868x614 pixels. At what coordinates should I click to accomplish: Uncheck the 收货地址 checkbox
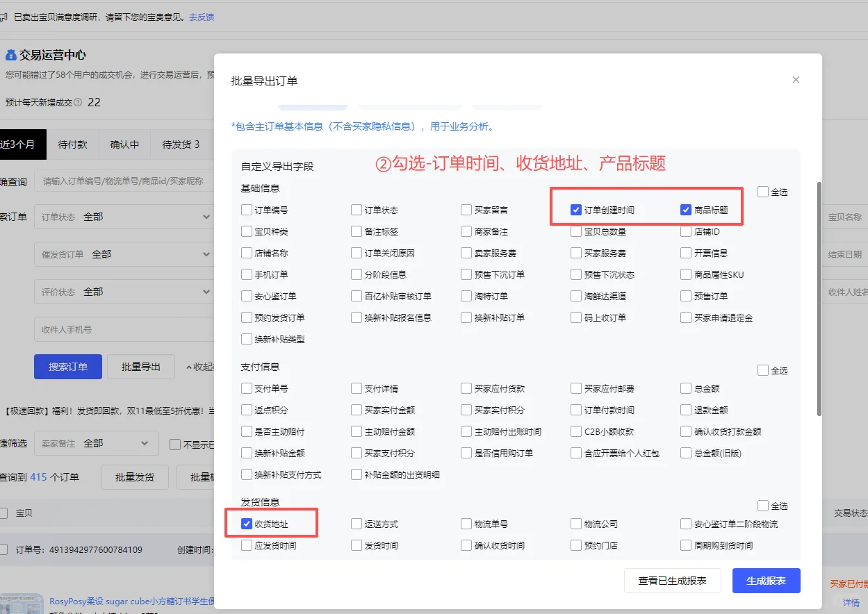coord(246,523)
